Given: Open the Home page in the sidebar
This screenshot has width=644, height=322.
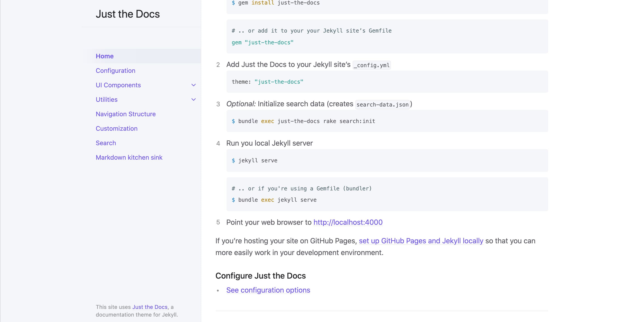Looking at the screenshot, I should tap(105, 56).
